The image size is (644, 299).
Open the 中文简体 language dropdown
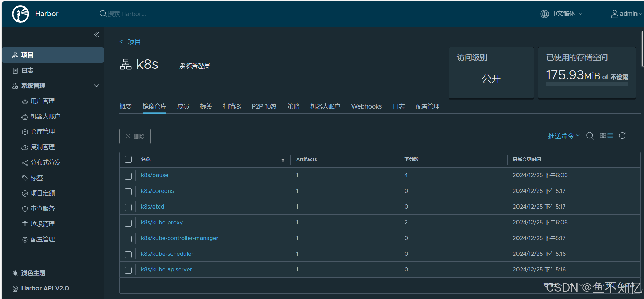pos(562,14)
